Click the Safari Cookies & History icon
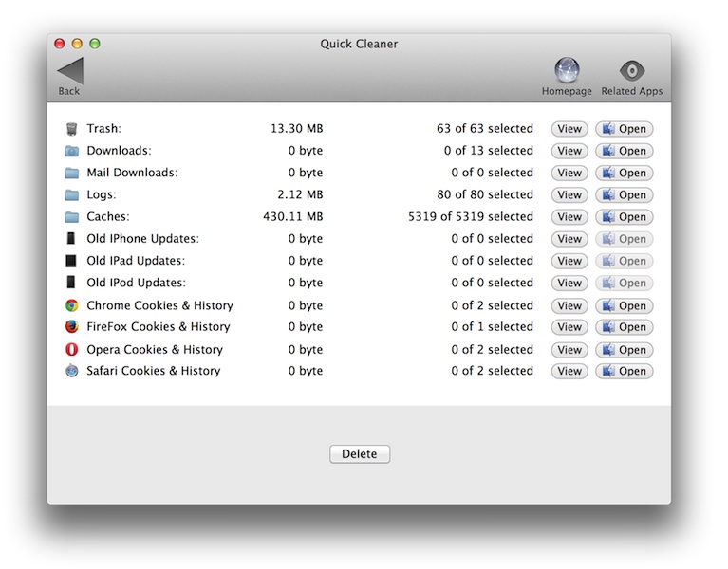 pos(71,372)
